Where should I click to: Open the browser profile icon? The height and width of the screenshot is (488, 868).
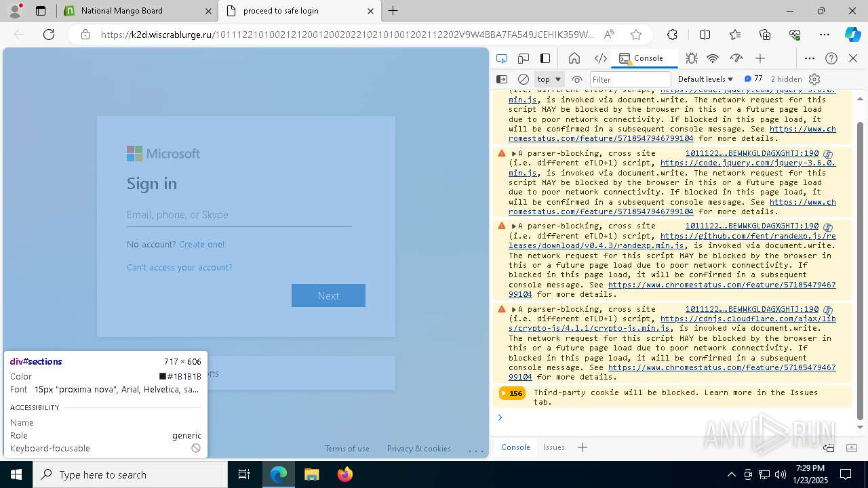point(15,11)
